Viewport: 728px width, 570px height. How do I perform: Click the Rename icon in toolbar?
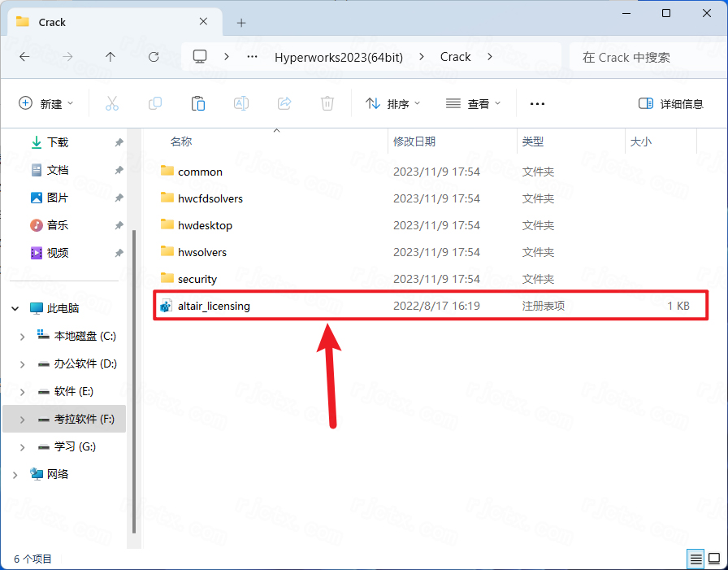pyautogui.click(x=241, y=103)
